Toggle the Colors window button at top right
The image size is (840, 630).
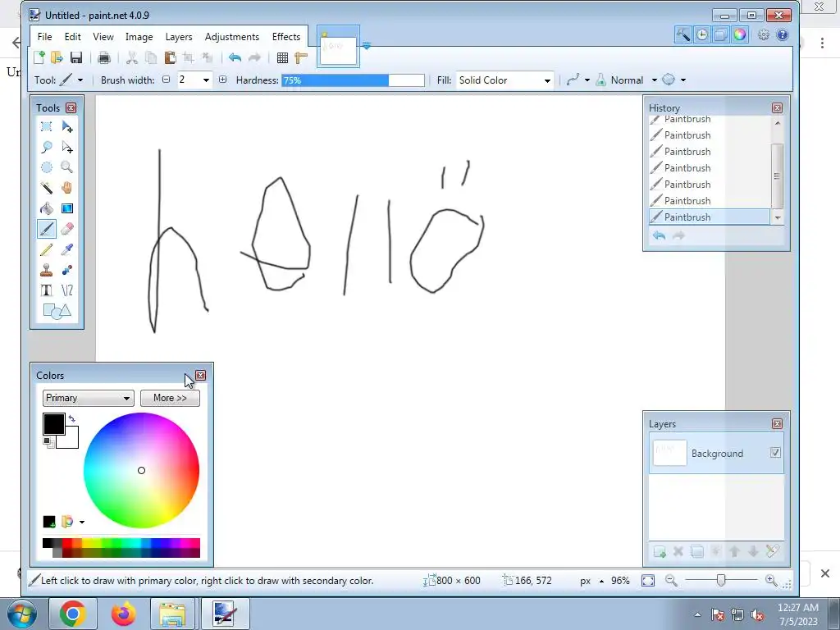pos(740,34)
